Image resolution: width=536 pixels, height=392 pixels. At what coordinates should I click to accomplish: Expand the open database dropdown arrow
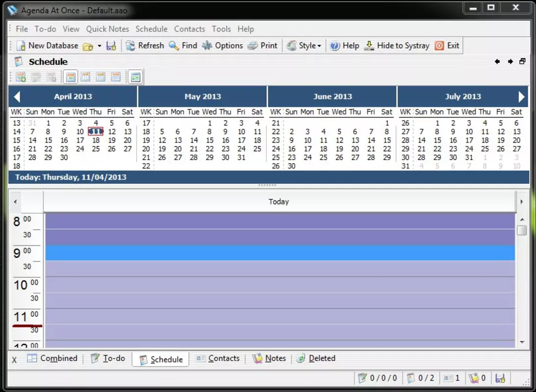[99, 46]
